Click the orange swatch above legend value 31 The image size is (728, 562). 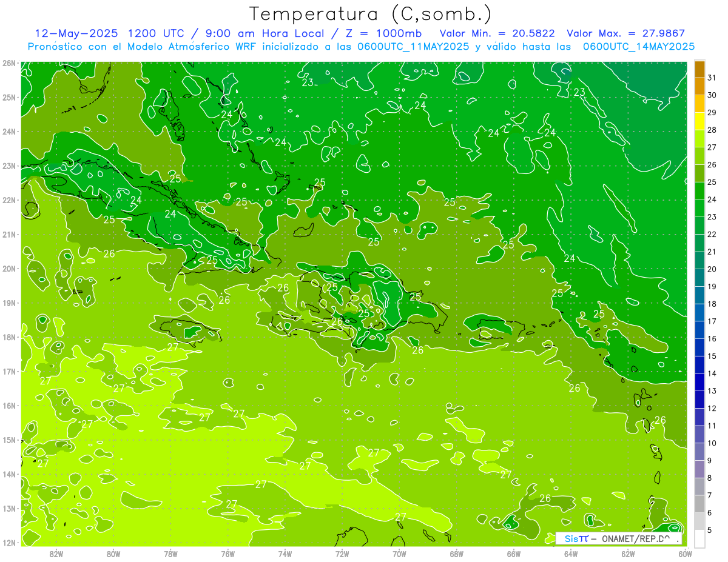pyautogui.click(x=699, y=69)
